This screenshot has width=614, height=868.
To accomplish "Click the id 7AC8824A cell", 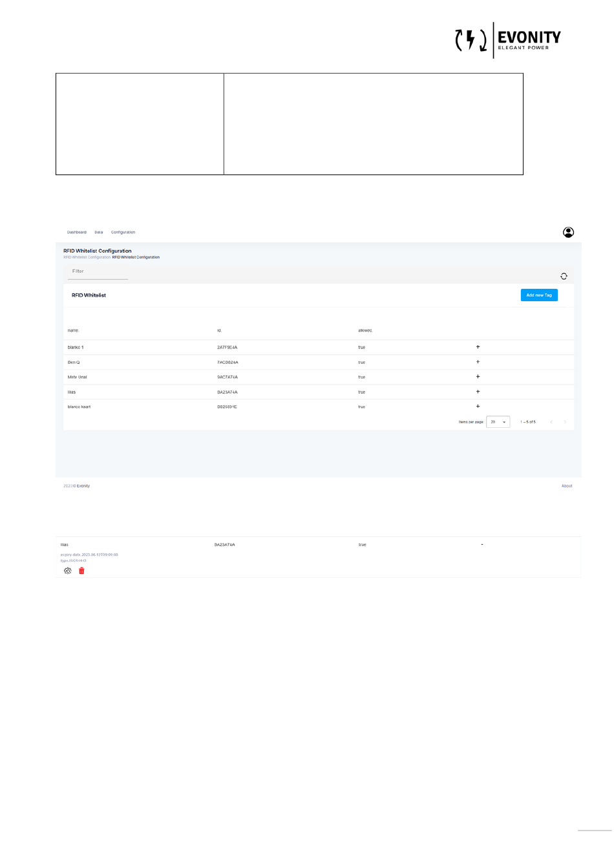I will [228, 363].
